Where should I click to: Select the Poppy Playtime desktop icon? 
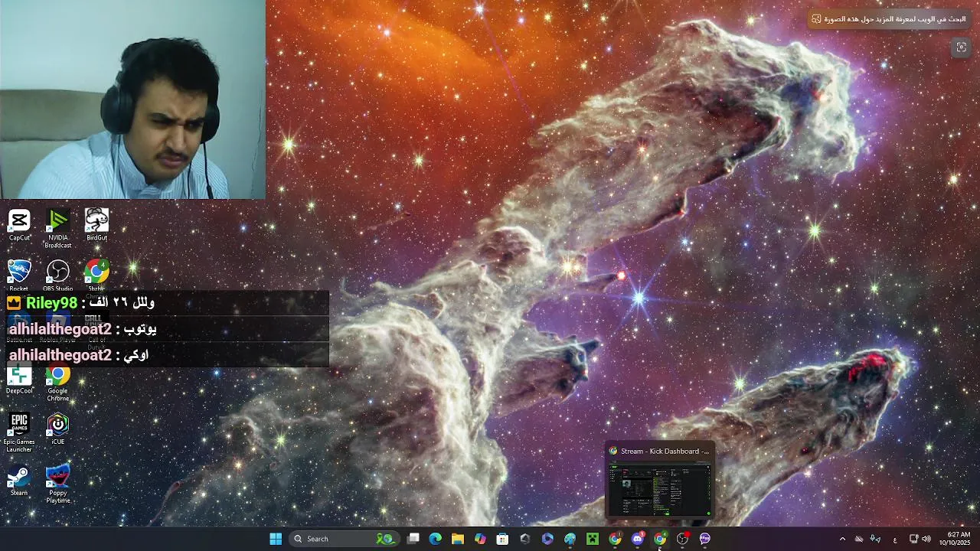point(57,484)
